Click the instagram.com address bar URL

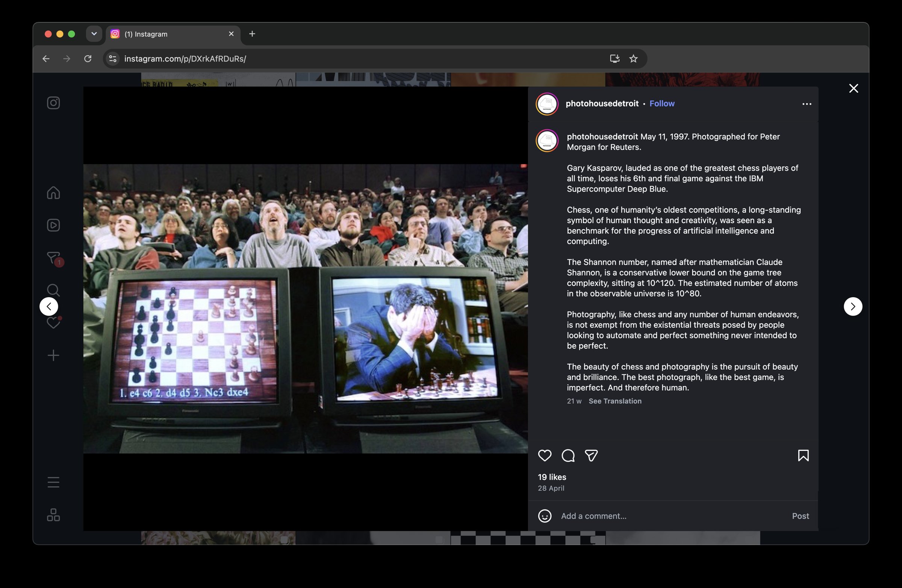185,59
